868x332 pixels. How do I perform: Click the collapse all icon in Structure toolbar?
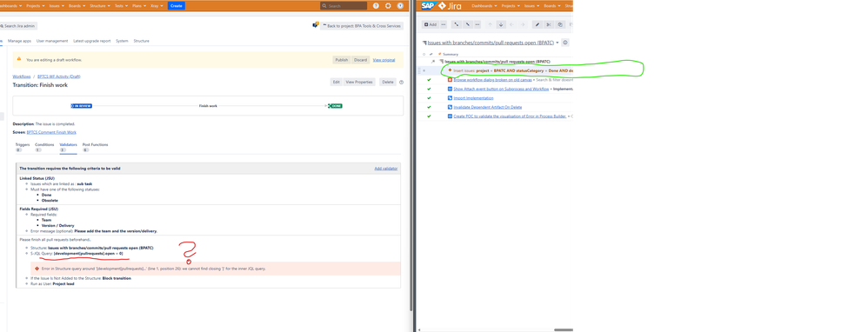pyautogui.click(x=467, y=24)
